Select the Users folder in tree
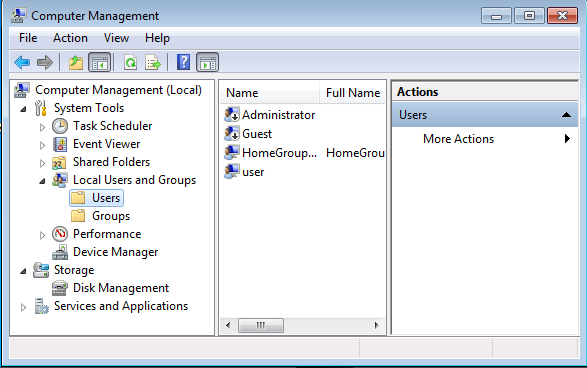 (97, 198)
